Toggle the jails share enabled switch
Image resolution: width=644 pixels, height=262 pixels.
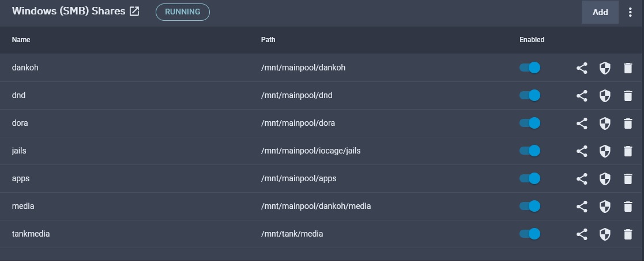(x=530, y=151)
